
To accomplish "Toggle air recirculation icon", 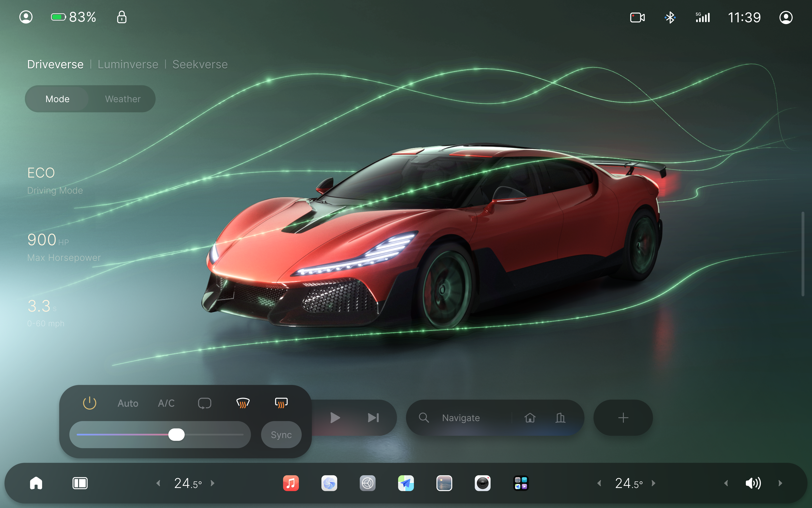I will point(204,403).
